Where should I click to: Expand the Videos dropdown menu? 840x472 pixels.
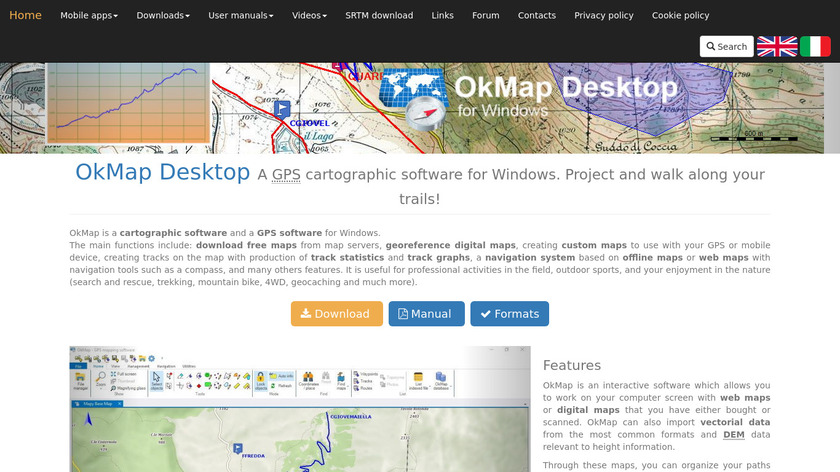pos(309,16)
